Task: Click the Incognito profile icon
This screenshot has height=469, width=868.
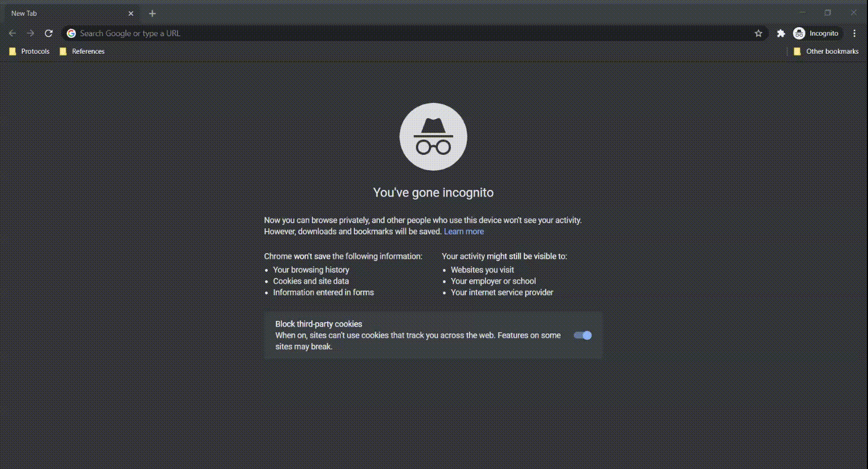Action: tap(798, 33)
